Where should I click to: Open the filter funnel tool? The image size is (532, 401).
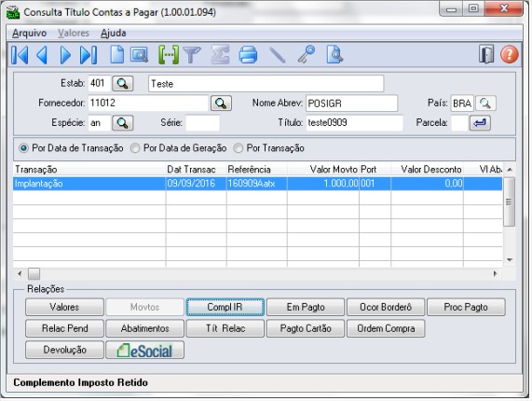tap(192, 55)
